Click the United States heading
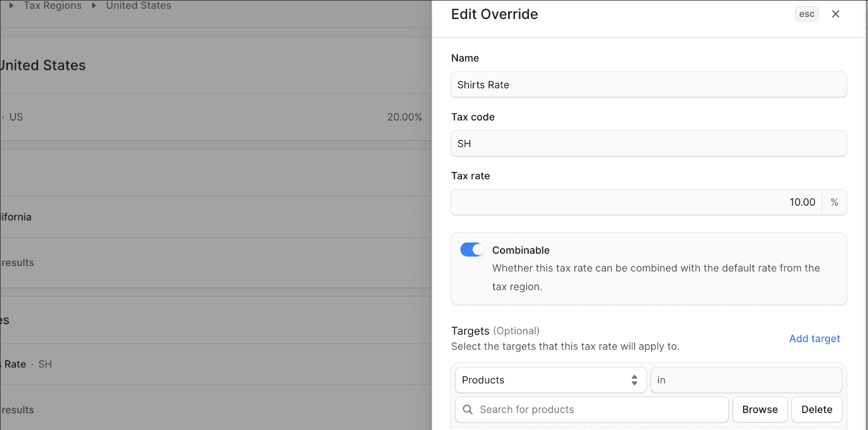The width and height of the screenshot is (868, 430). tap(42, 65)
